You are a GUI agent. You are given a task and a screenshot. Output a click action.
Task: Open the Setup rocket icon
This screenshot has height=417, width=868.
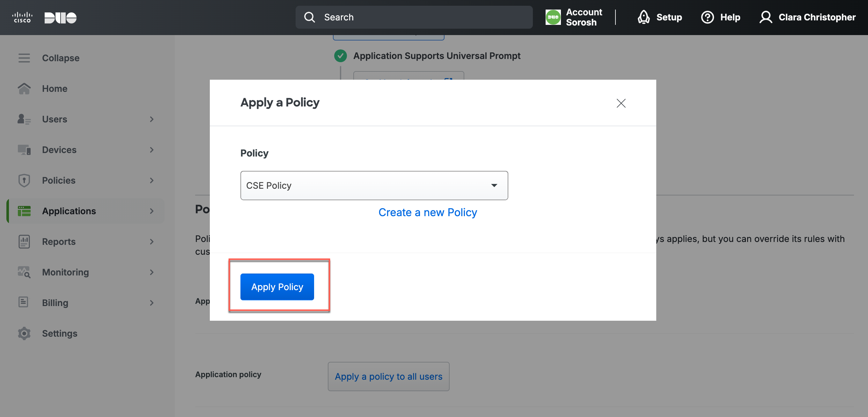tap(643, 17)
